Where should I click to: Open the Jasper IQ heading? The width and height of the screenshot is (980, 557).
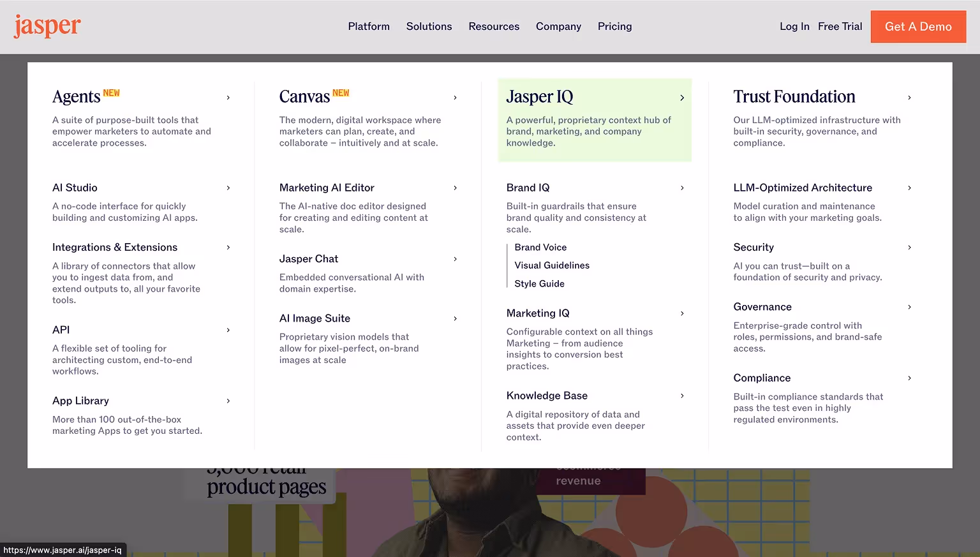tap(540, 97)
